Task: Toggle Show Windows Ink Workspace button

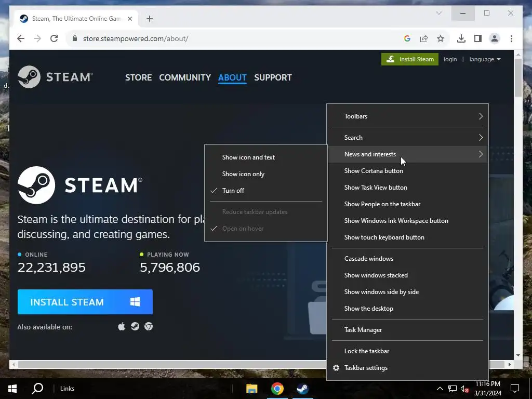Action: click(x=407, y=220)
